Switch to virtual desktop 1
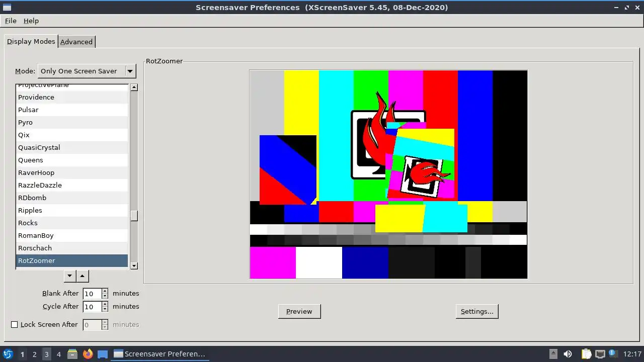The width and height of the screenshot is (644, 362). pos(22,354)
